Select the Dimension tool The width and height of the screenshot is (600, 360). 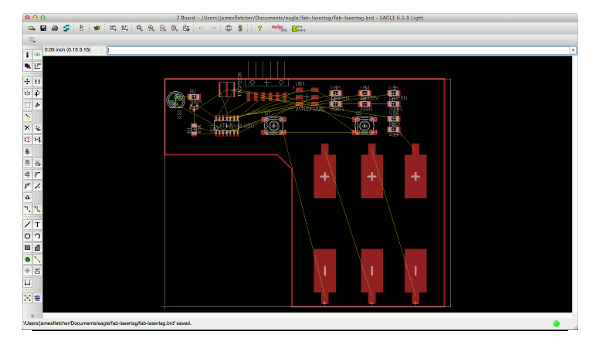[x=27, y=282]
